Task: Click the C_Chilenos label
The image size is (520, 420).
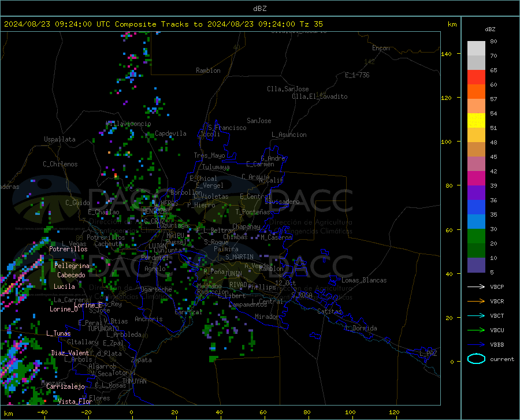Action: coord(60,164)
